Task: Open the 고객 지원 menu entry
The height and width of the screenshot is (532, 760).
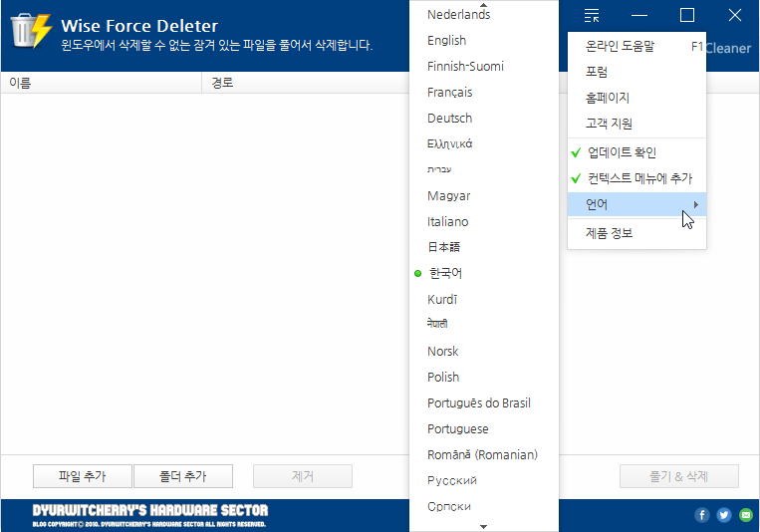Action: point(636,124)
